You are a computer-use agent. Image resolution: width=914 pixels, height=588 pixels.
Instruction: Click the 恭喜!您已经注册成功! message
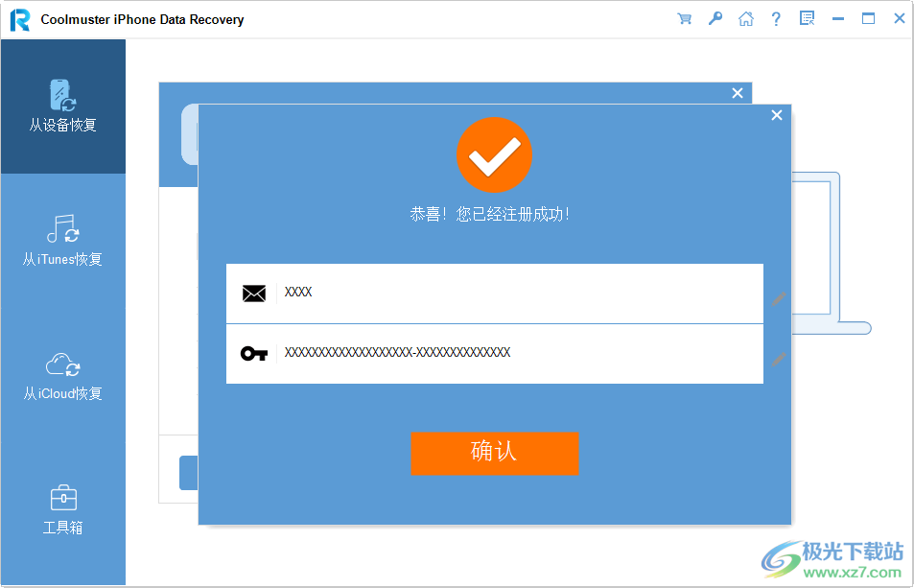click(490, 215)
